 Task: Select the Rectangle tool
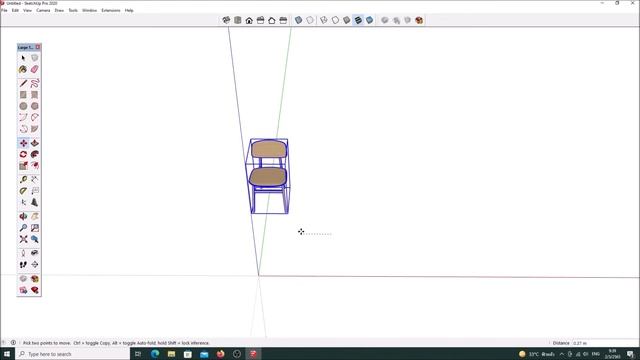click(x=23, y=95)
